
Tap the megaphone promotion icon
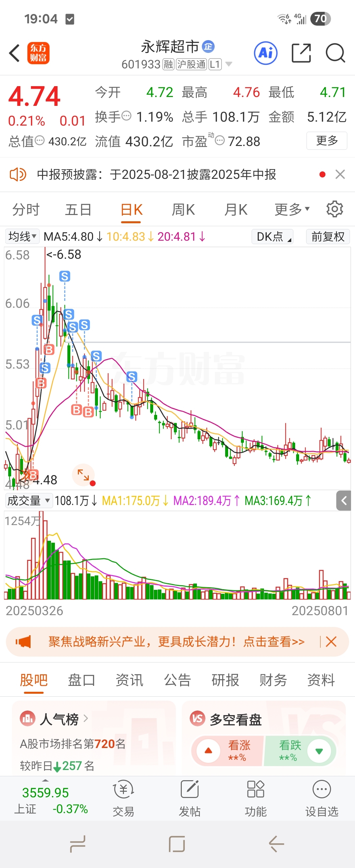point(23,641)
